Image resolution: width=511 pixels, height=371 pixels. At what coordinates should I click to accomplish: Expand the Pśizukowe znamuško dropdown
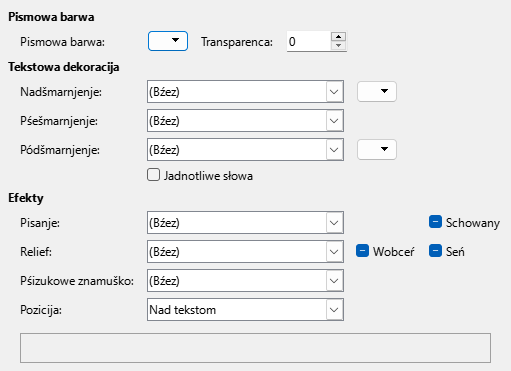(x=334, y=281)
